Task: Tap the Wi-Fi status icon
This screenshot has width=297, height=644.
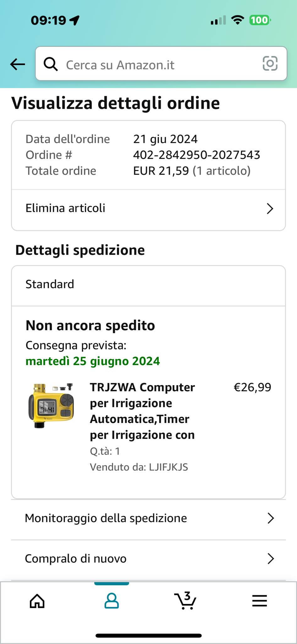Action: [x=238, y=20]
